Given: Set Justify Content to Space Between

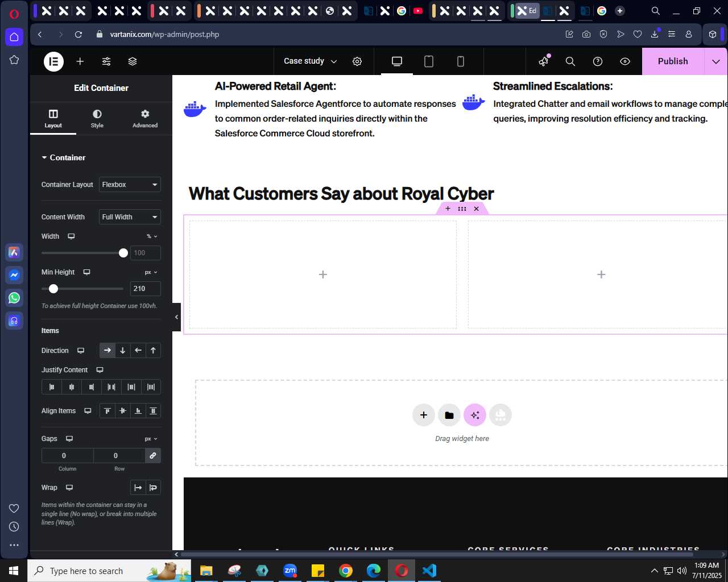Looking at the screenshot, I should point(111,387).
